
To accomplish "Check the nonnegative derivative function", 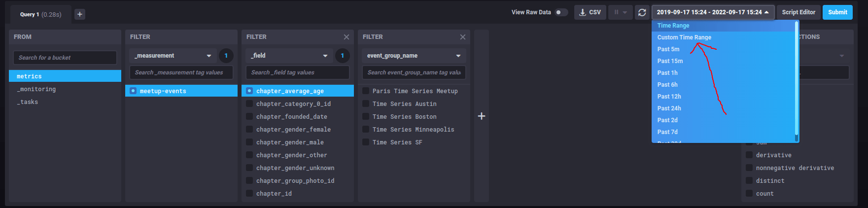I will coord(749,168).
